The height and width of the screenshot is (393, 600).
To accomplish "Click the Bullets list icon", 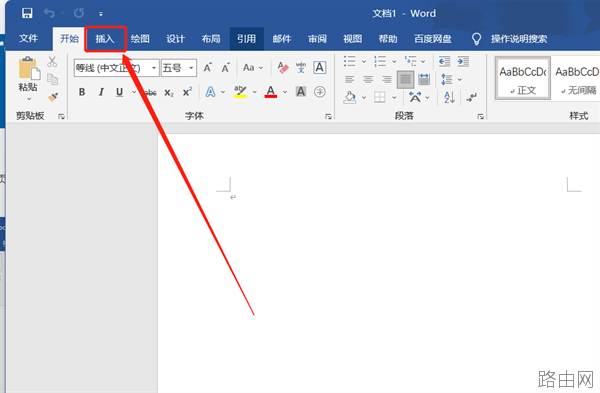I will coord(350,61).
